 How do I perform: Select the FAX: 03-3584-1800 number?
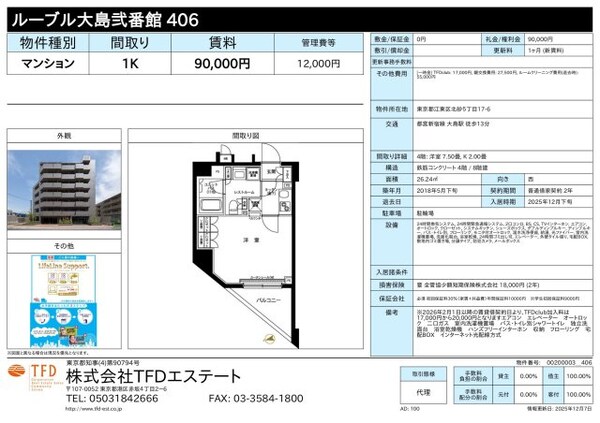(256, 399)
